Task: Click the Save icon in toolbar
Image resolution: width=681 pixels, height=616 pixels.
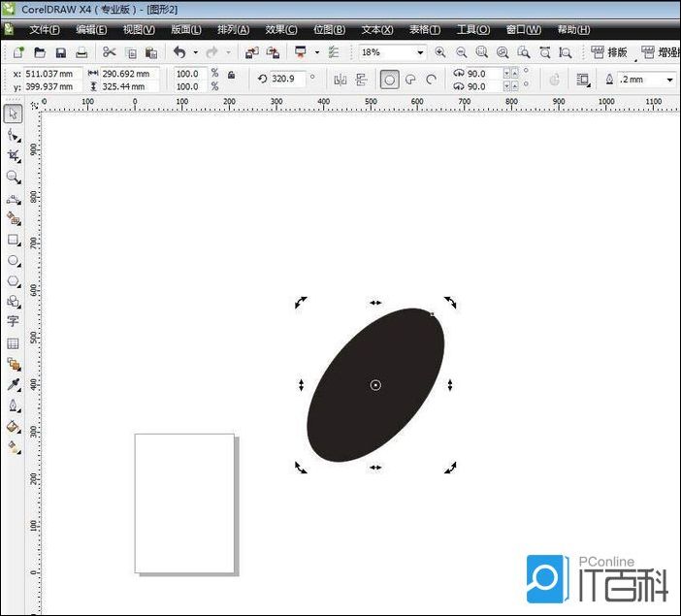Action: click(x=61, y=52)
